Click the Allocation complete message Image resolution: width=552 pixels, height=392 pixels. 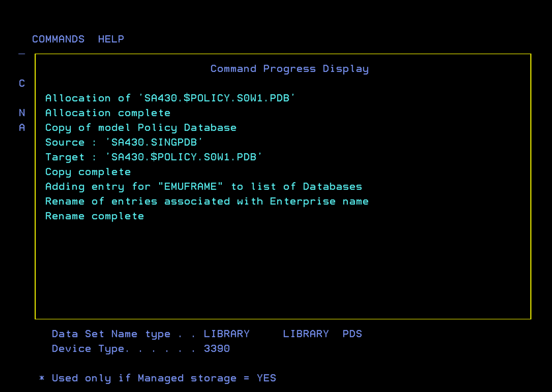[107, 113]
